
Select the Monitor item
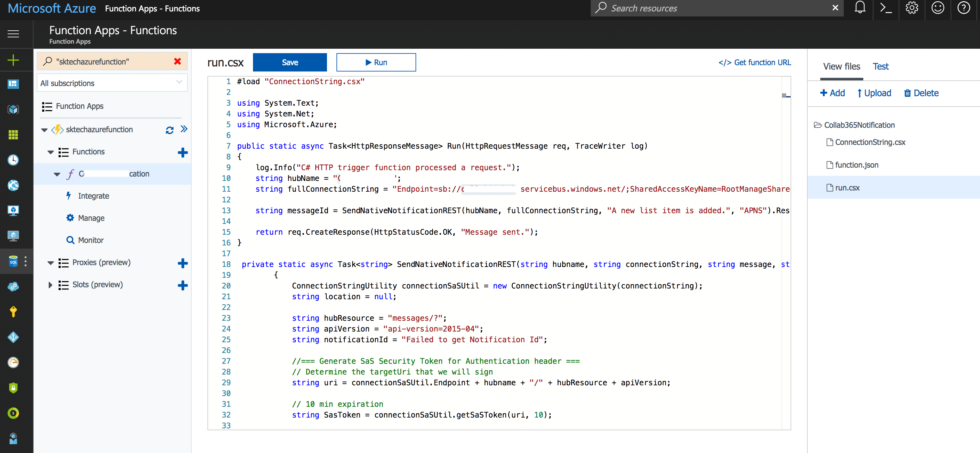click(x=90, y=240)
